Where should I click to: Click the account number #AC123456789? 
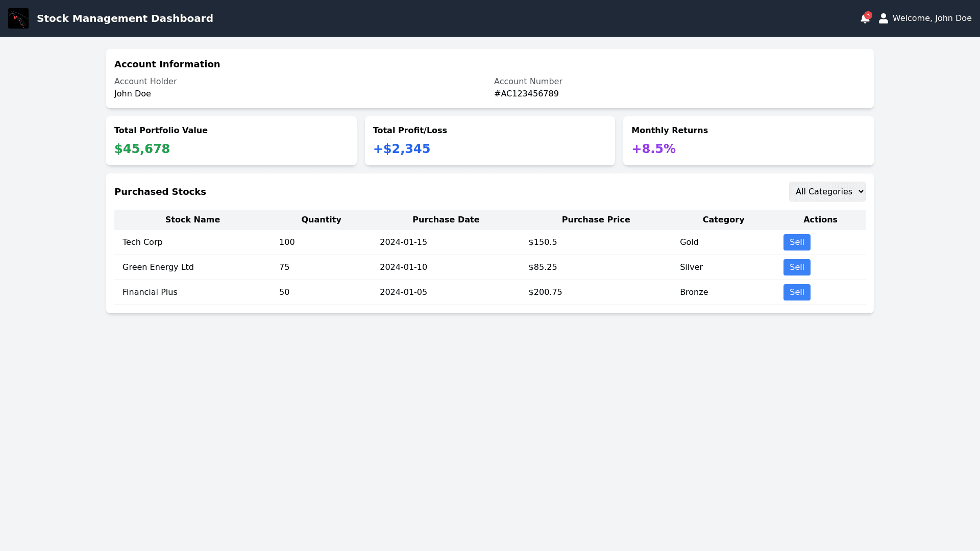[526, 94]
